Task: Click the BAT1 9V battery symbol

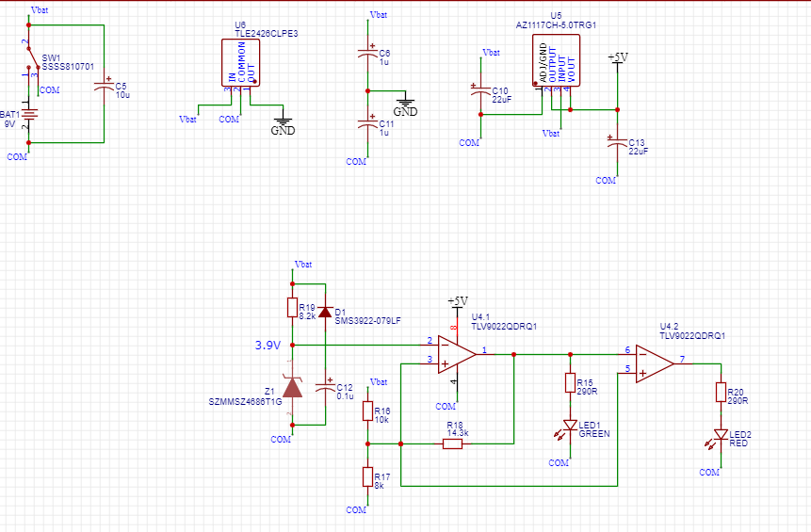Action: (28, 115)
